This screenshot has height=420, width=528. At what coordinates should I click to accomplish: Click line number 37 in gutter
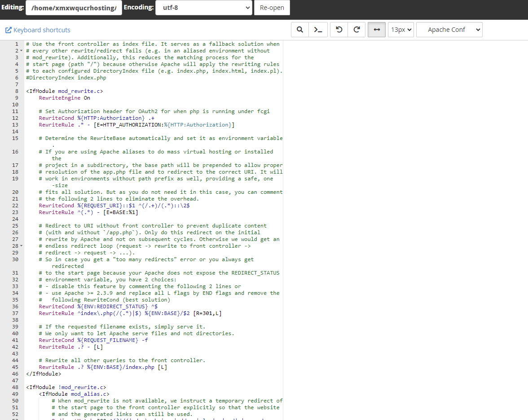(15, 313)
